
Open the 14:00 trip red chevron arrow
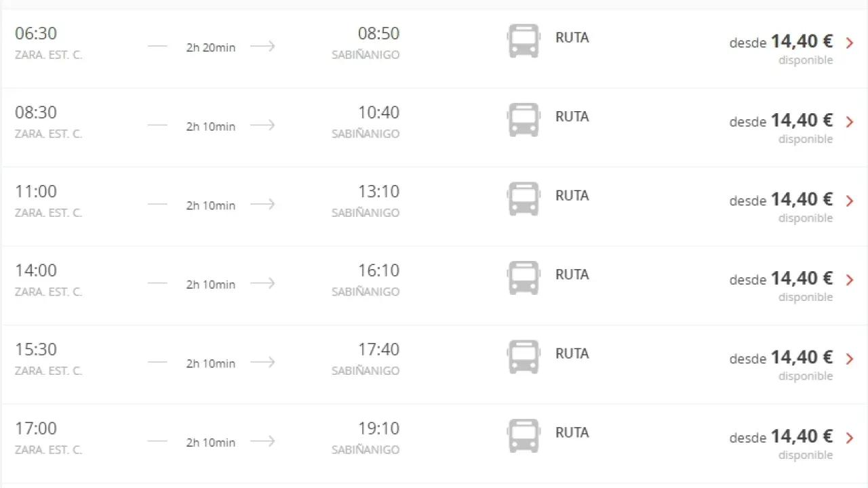(x=850, y=280)
